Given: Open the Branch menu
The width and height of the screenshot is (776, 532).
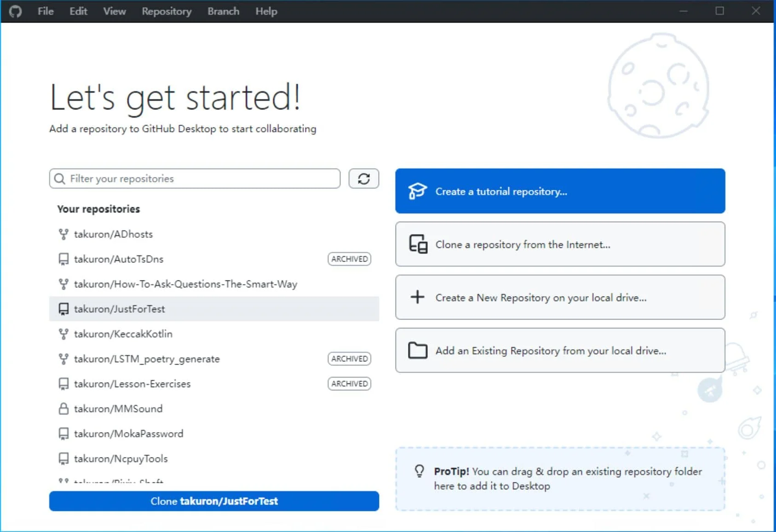Looking at the screenshot, I should coord(223,11).
